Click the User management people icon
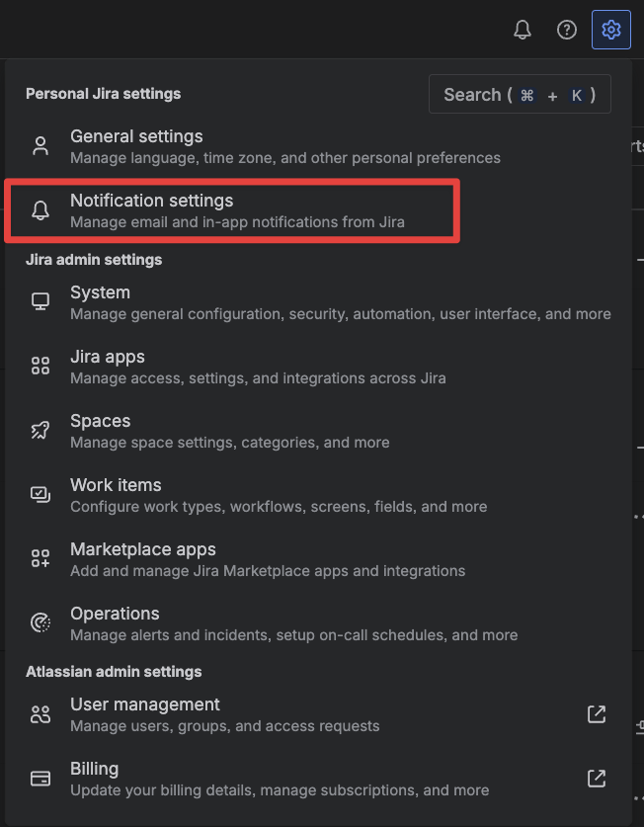 40,714
